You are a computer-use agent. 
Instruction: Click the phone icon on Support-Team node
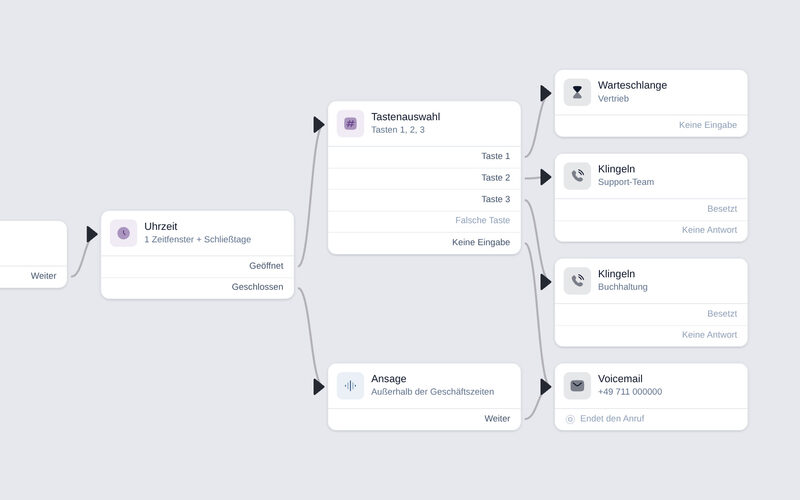click(x=577, y=176)
